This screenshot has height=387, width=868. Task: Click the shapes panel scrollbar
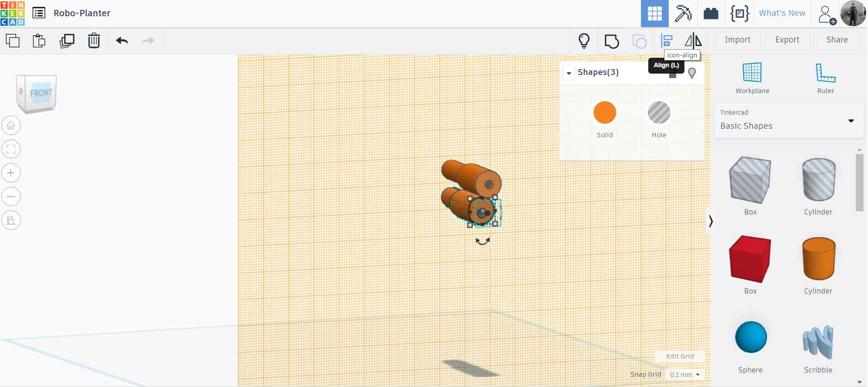[859, 182]
